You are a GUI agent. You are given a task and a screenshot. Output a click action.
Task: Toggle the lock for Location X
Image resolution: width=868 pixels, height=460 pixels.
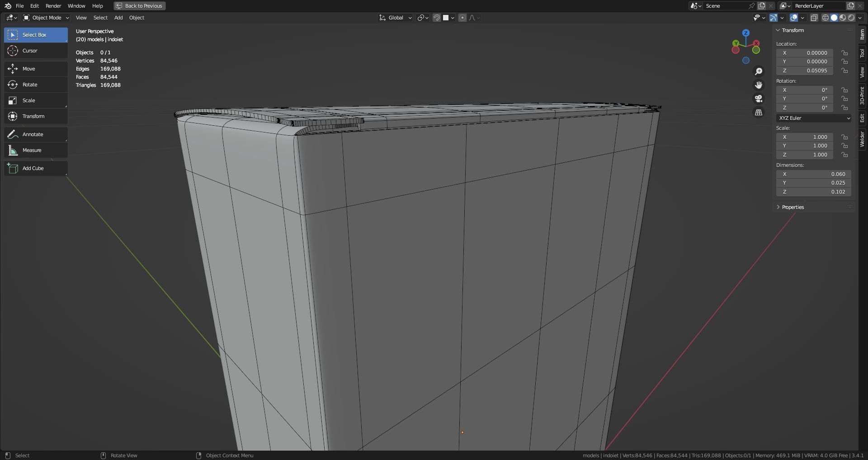(844, 53)
